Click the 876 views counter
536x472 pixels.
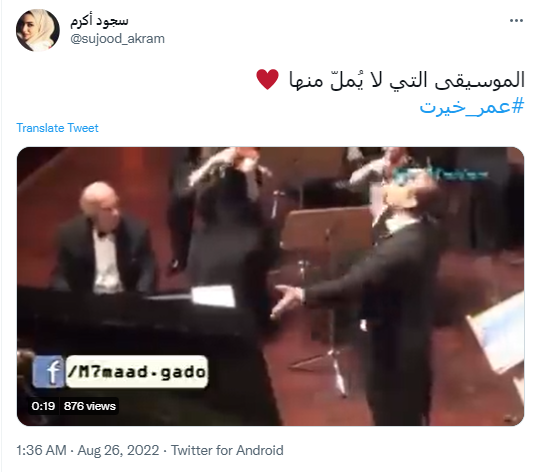(x=90, y=406)
